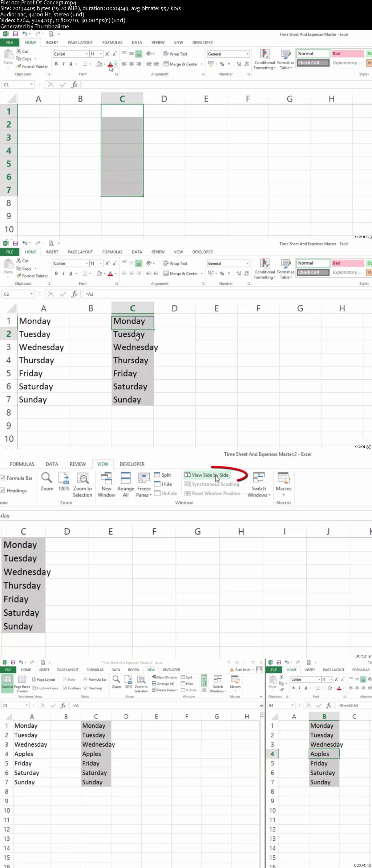The height and width of the screenshot is (868, 372).
Task: Click Zoom magnifier in the enlarged View ribbon
Action: point(47,481)
